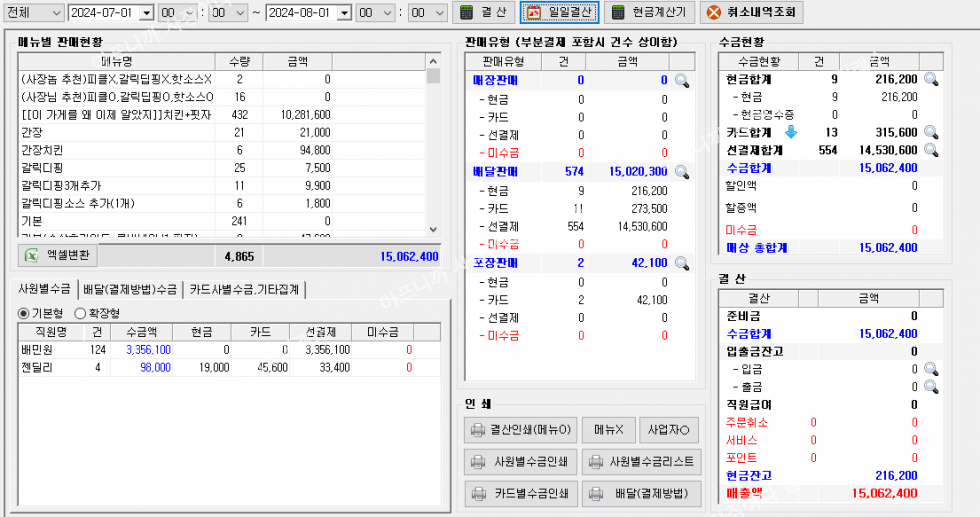Image resolution: width=980 pixels, height=517 pixels.
Task: Click magnifier icon next to 배달판매 row
Action: tap(682, 172)
